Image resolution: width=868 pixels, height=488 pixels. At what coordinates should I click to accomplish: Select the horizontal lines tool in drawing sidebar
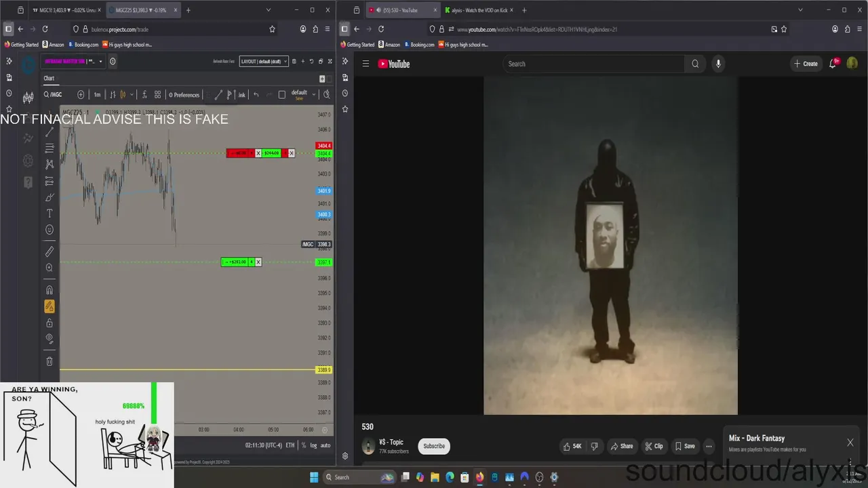(x=50, y=148)
